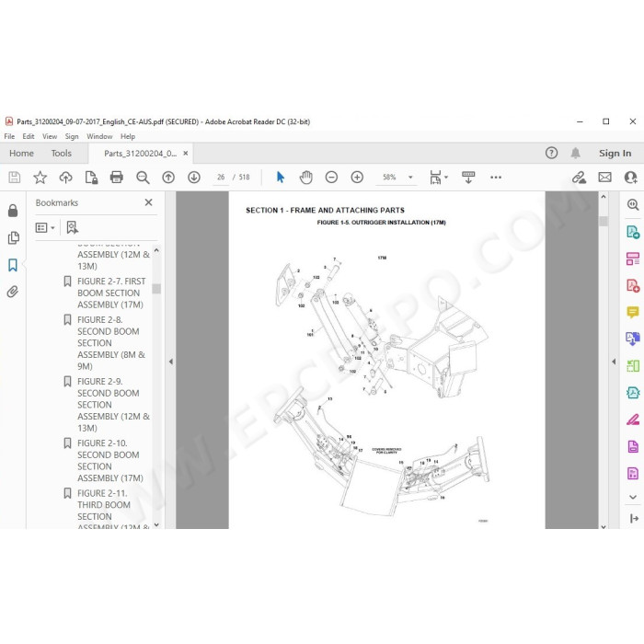Click the protected file properties icon
This screenshot has width=644, height=644.
[91, 178]
